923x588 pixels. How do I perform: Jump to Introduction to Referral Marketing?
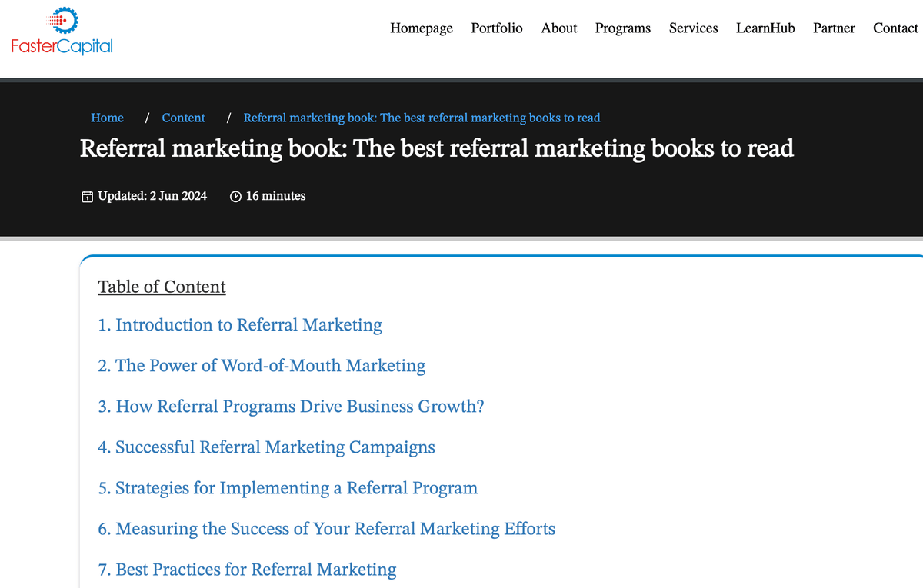click(x=240, y=325)
